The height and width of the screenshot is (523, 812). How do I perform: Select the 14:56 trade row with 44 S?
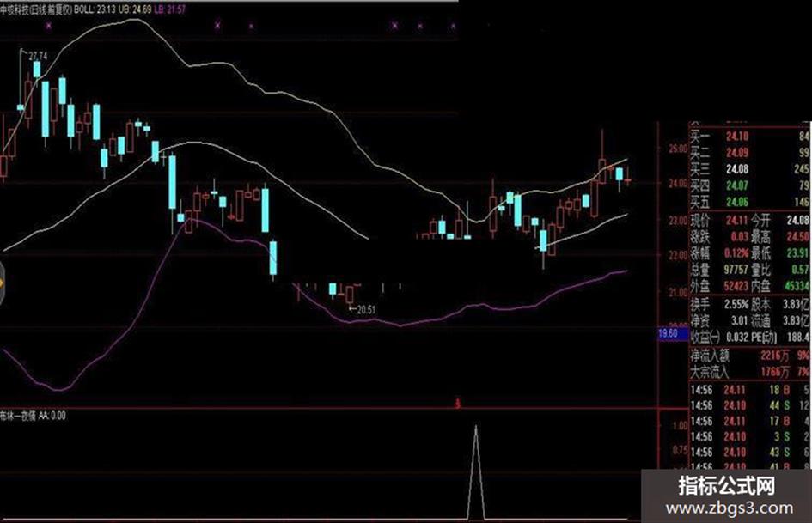749,405
